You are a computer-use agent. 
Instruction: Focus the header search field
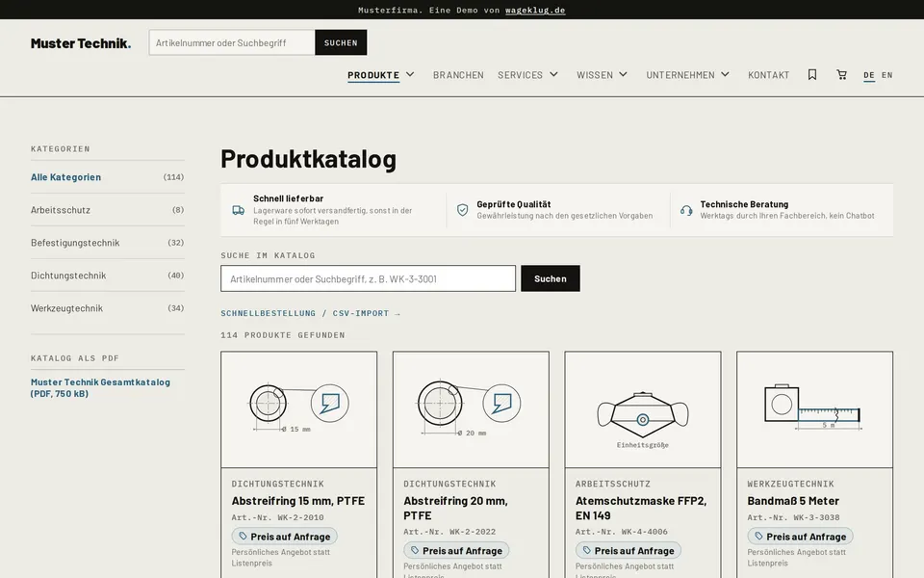coord(232,42)
